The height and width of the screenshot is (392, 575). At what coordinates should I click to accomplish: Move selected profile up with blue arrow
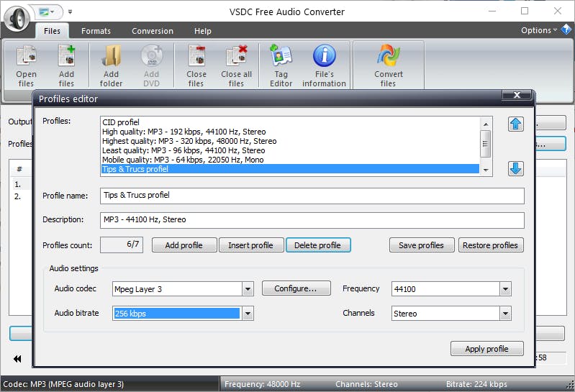click(x=515, y=124)
